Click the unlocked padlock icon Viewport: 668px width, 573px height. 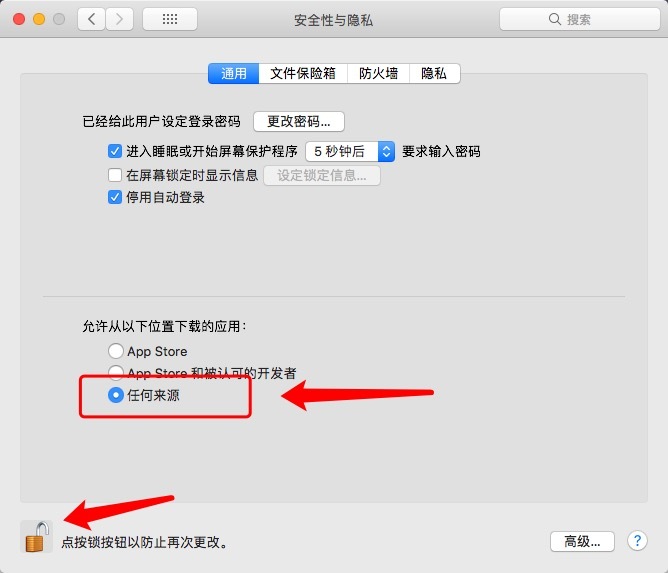37,537
